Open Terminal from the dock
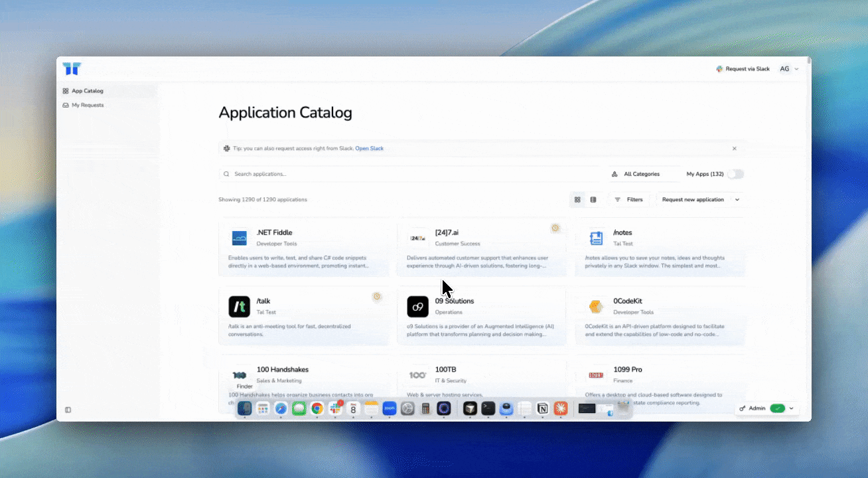Screen dimensions: 868x478 coord(488,409)
